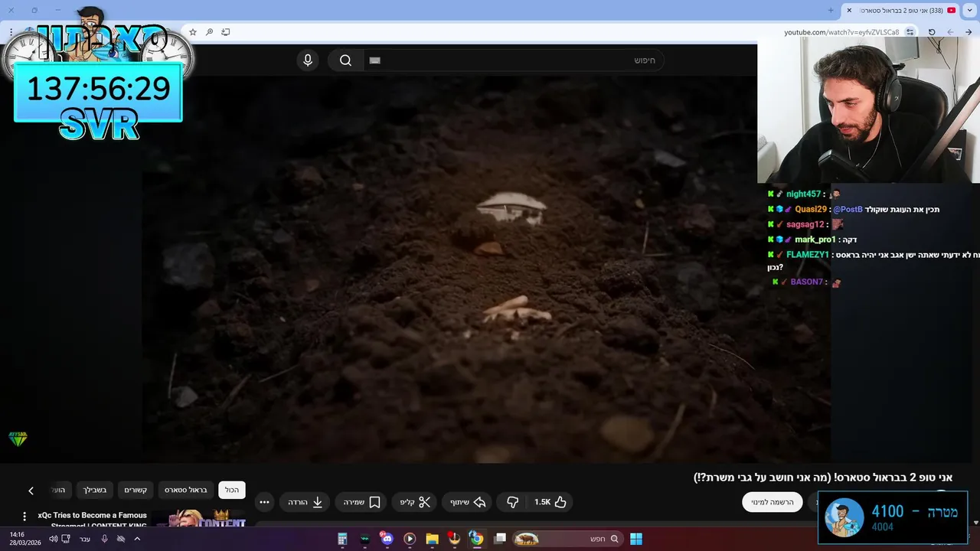The image size is (980, 551).
Task: Click the crossed-out tray icon beside microphone
Action: pyautogui.click(x=121, y=539)
